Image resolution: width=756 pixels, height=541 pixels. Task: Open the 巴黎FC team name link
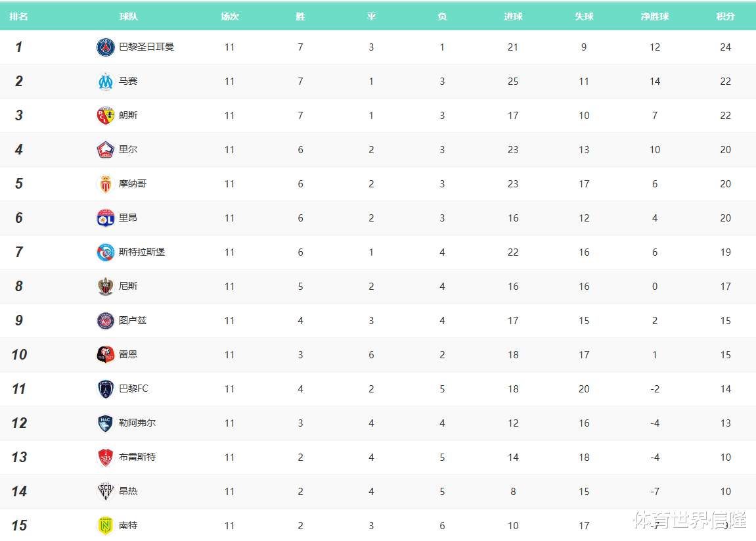coord(133,389)
